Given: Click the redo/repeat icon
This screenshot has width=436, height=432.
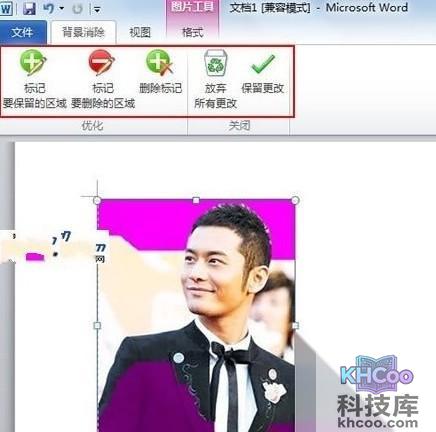Looking at the screenshot, I should pos(78,9).
